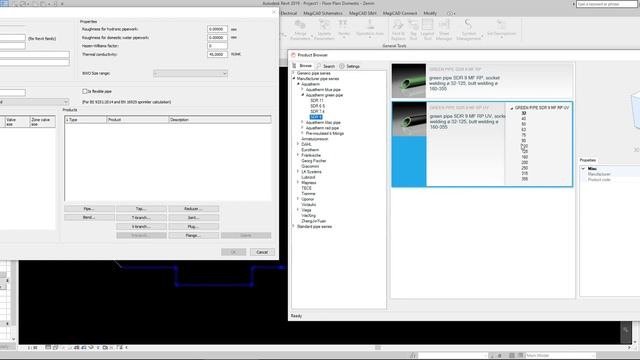
Task: Click the Update Parameters ribbon icon
Action: click(324, 25)
